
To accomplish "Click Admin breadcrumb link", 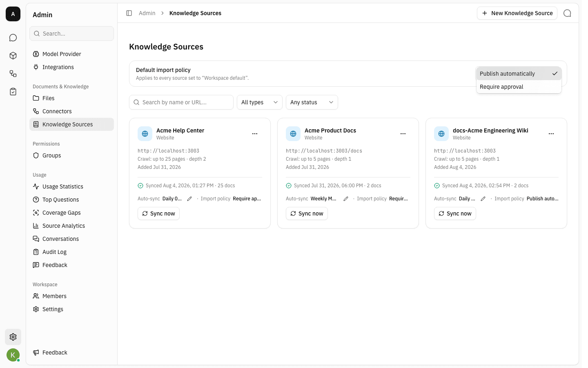I will pyautogui.click(x=147, y=13).
